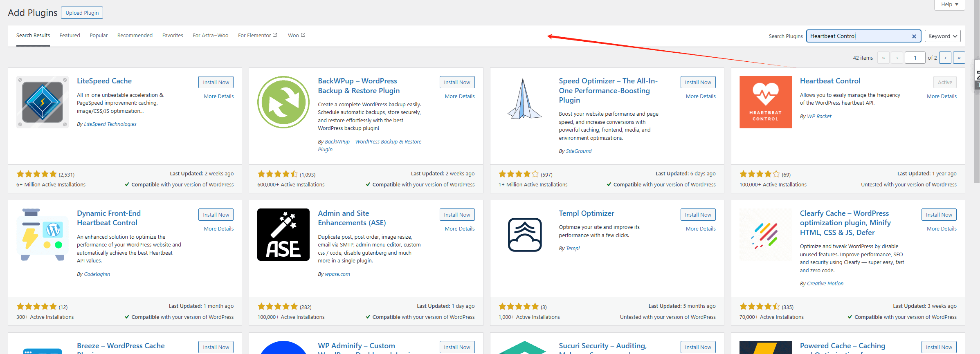This screenshot has height=354, width=980.
Task: Install the Breeze WordPress Cache plugin
Action: click(216, 347)
